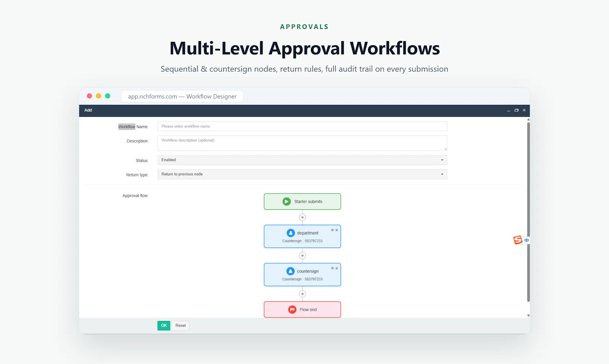The width and height of the screenshot is (609, 364).
Task: Click the 'Approval flow:' label
Action: click(x=136, y=196)
